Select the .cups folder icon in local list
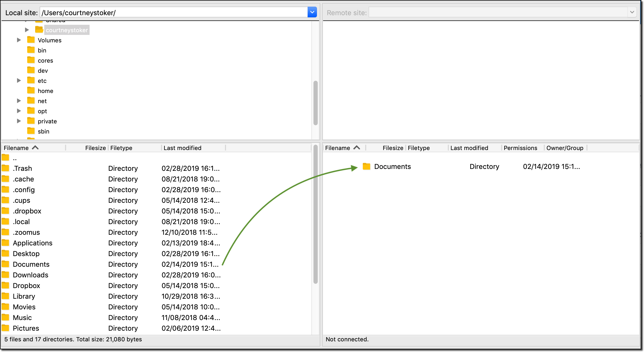This screenshot has width=644, height=352. tap(6, 200)
